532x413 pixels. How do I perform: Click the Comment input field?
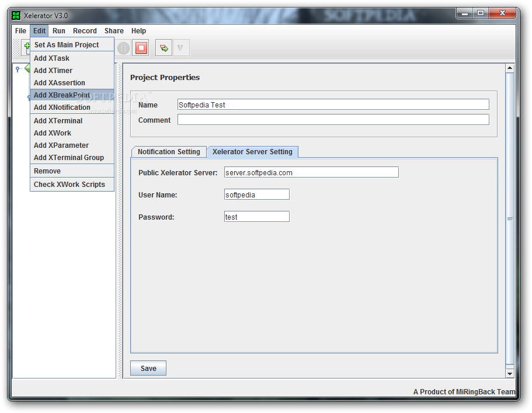coord(333,119)
